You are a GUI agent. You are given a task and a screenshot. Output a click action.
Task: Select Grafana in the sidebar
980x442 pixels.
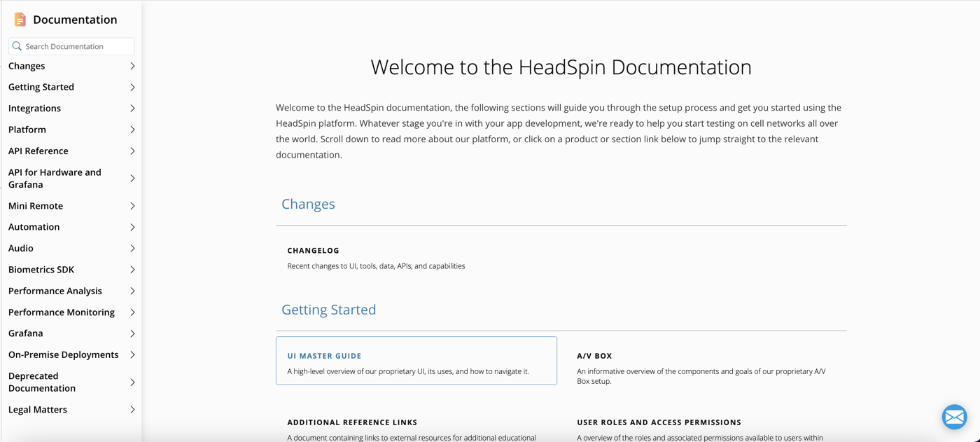(x=26, y=333)
